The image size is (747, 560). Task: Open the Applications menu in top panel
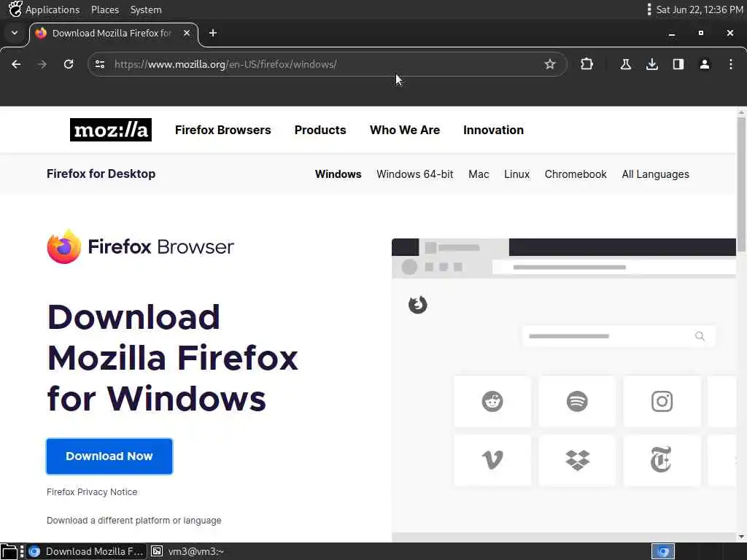(x=53, y=9)
